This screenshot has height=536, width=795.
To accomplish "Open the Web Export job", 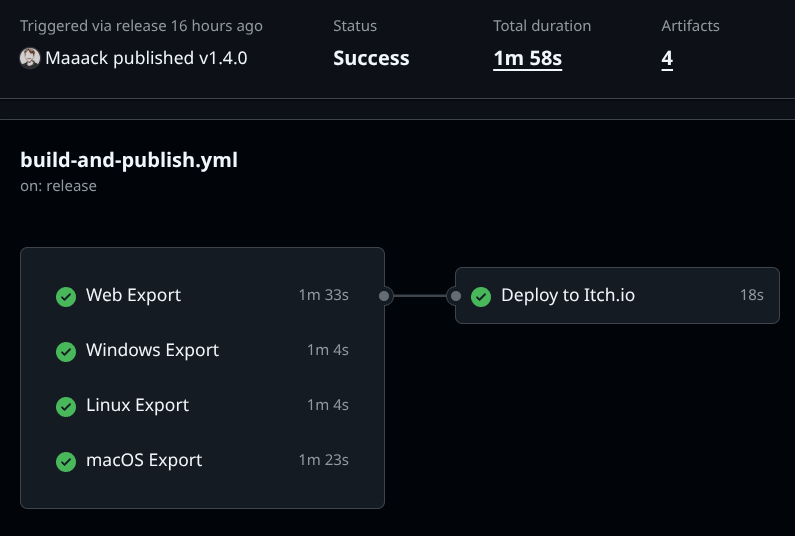I will tap(133, 295).
